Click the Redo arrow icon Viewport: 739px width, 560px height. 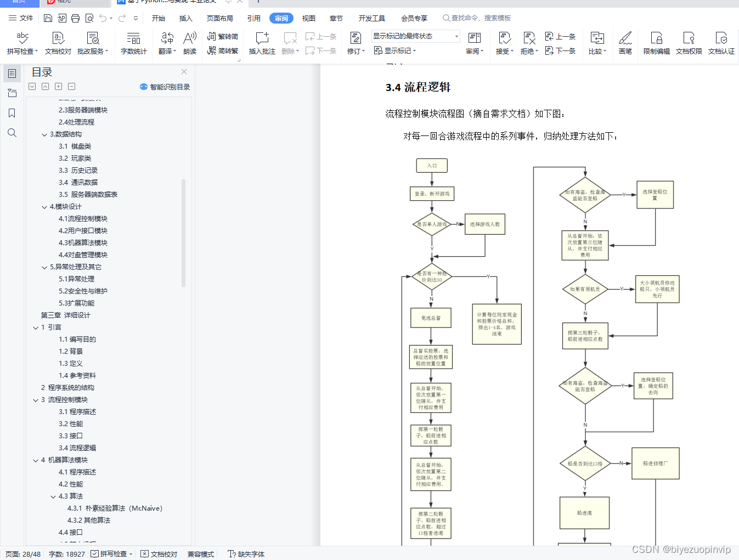(x=122, y=18)
